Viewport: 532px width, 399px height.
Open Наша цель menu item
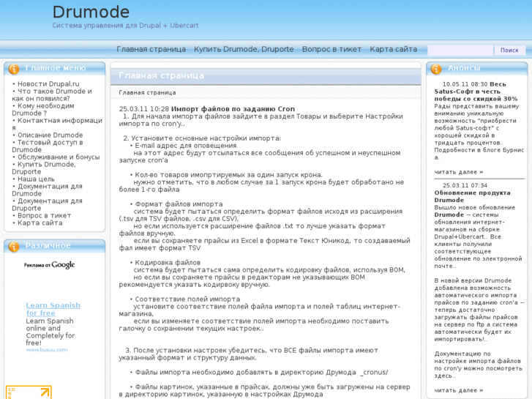36,179
